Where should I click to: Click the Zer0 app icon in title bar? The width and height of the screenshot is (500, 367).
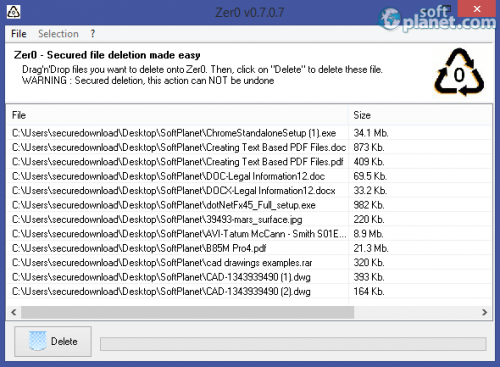[x=13, y=12]
